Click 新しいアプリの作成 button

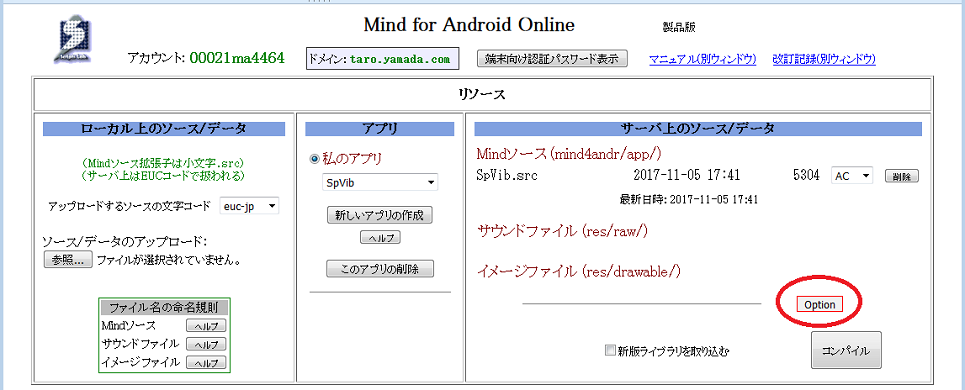coord(380,215)
